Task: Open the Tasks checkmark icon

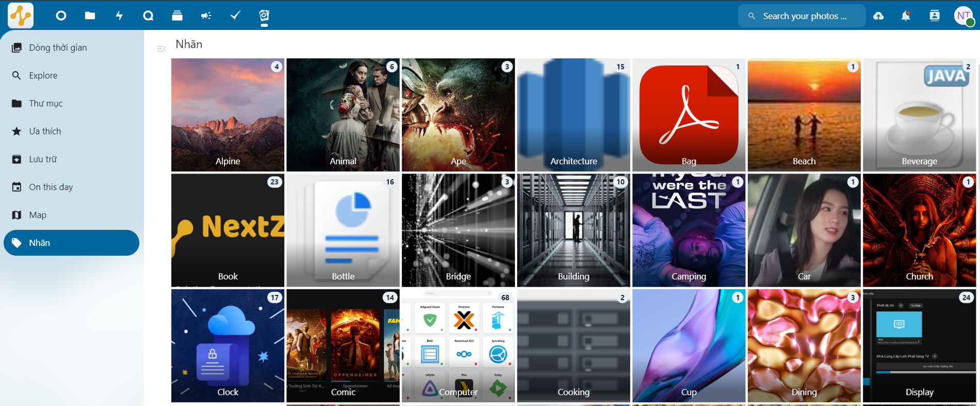Action: click(x=235, y=15)
